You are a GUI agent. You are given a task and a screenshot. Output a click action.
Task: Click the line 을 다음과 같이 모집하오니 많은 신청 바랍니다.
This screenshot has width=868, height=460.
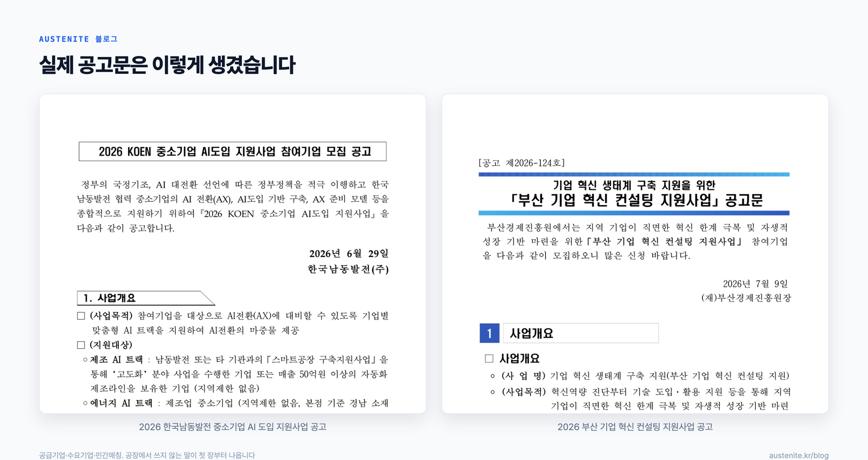click(586, 255)
